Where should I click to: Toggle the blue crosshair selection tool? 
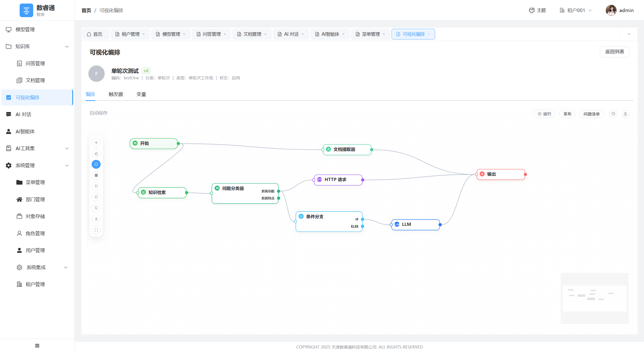96,164
